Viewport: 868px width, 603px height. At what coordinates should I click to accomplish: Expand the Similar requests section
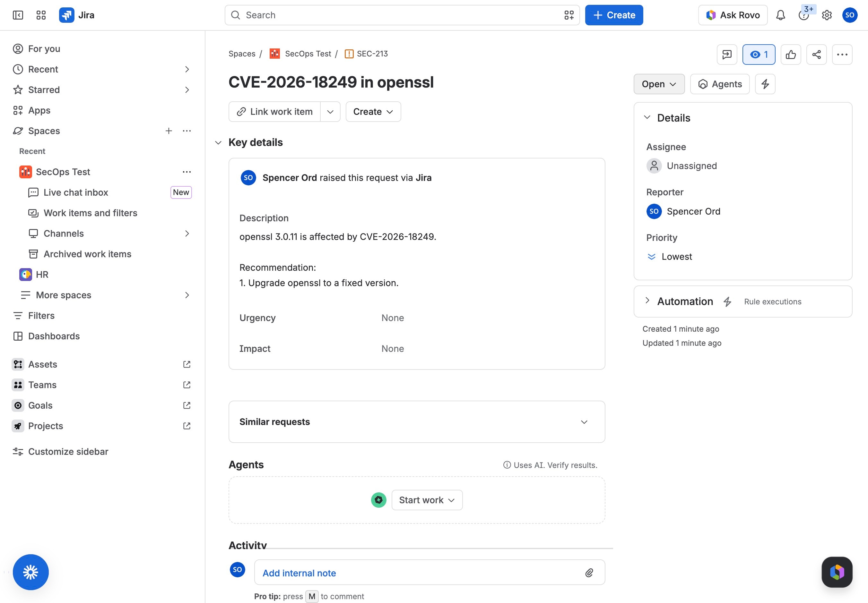coord(584,422)
